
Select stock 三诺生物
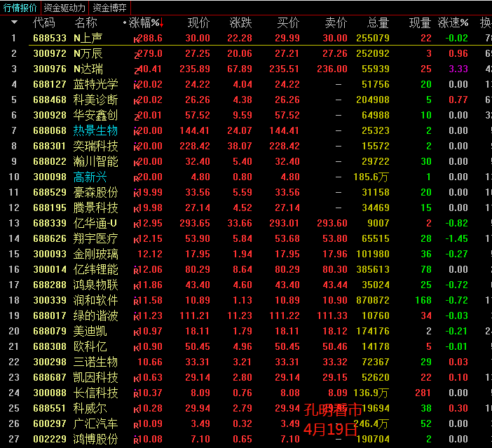click(96, 362)
